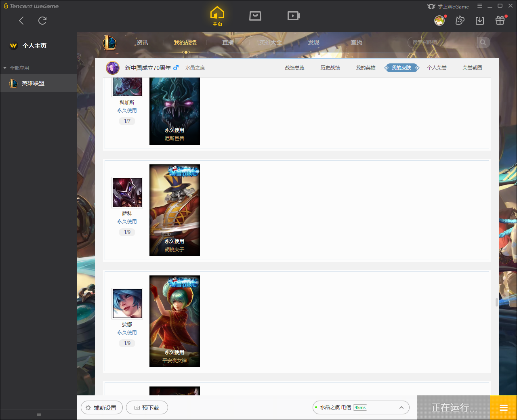
Task: Open the 尼斯巨兽 skin card
Action: tap(174, 111)
